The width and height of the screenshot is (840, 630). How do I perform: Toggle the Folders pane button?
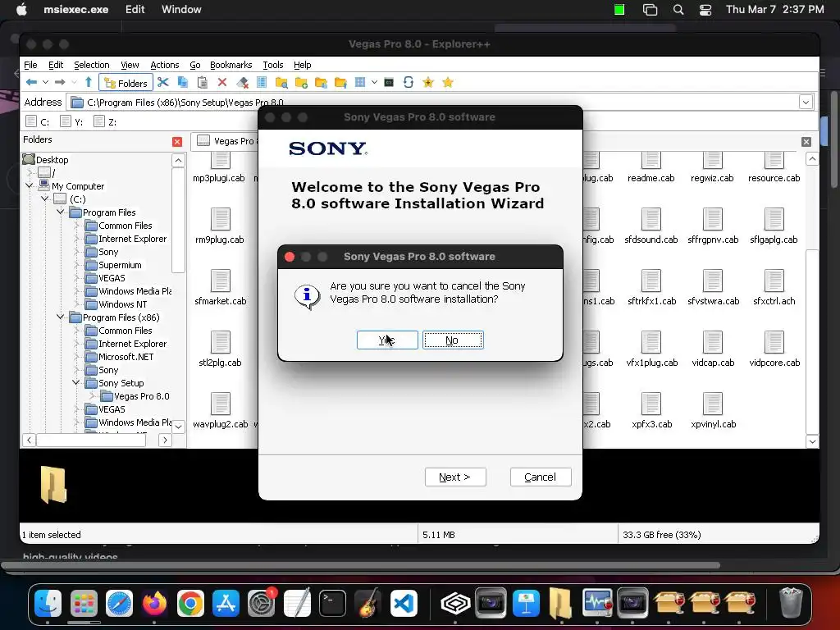coord(126,83)
